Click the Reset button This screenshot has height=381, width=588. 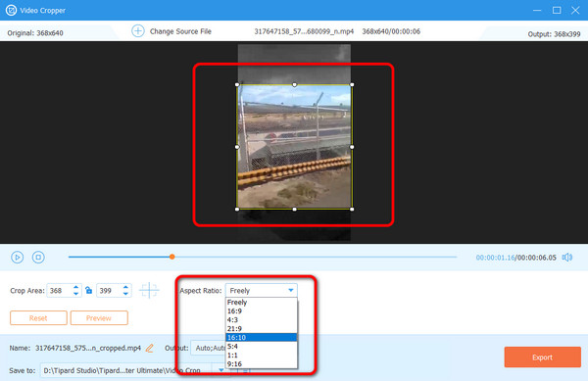point(38,318)
